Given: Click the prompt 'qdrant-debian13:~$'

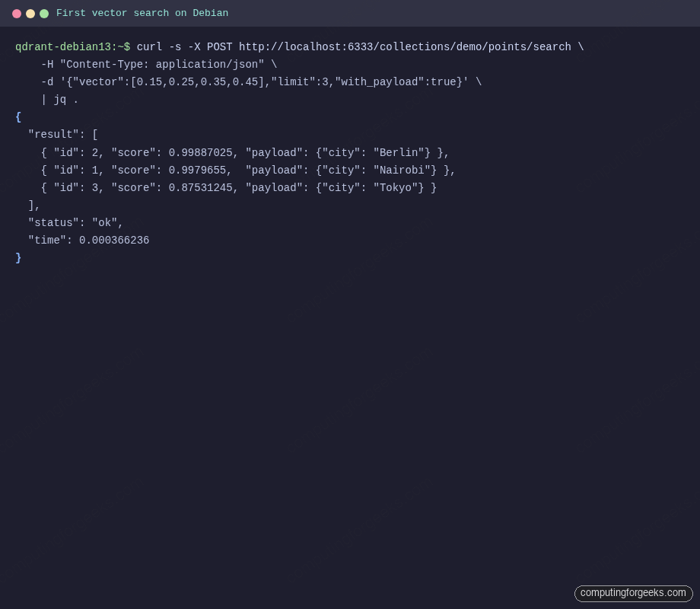Looking at the screenshot, I should [73, 47].
